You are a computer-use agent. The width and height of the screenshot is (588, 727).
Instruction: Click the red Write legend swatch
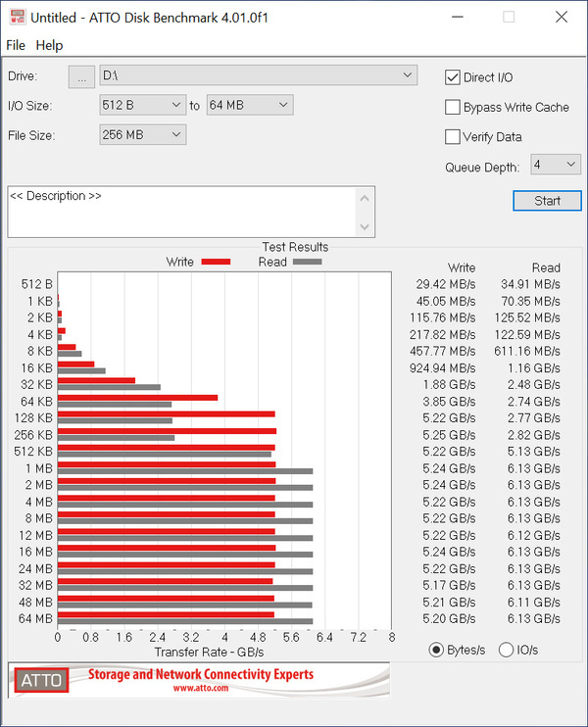[216, 262]
